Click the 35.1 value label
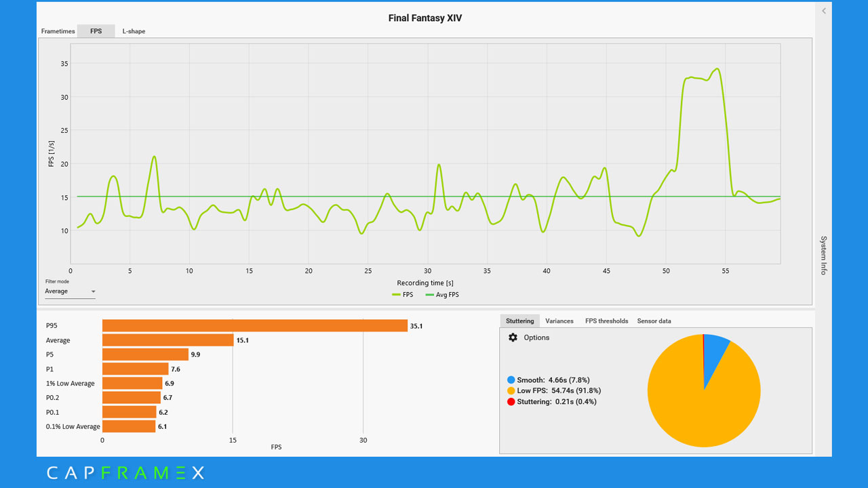Viewport: 868px width, 488px height. click(x=416, y=326)
